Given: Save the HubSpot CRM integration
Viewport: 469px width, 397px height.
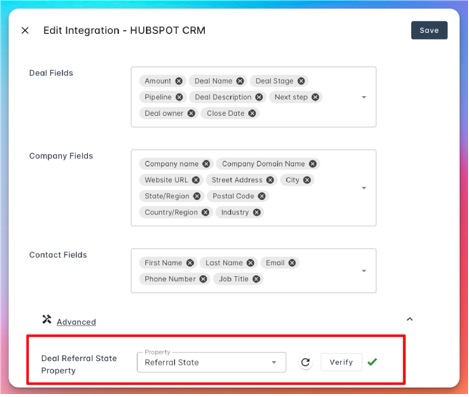Looking at the screenshot, I should pos(429,30).
